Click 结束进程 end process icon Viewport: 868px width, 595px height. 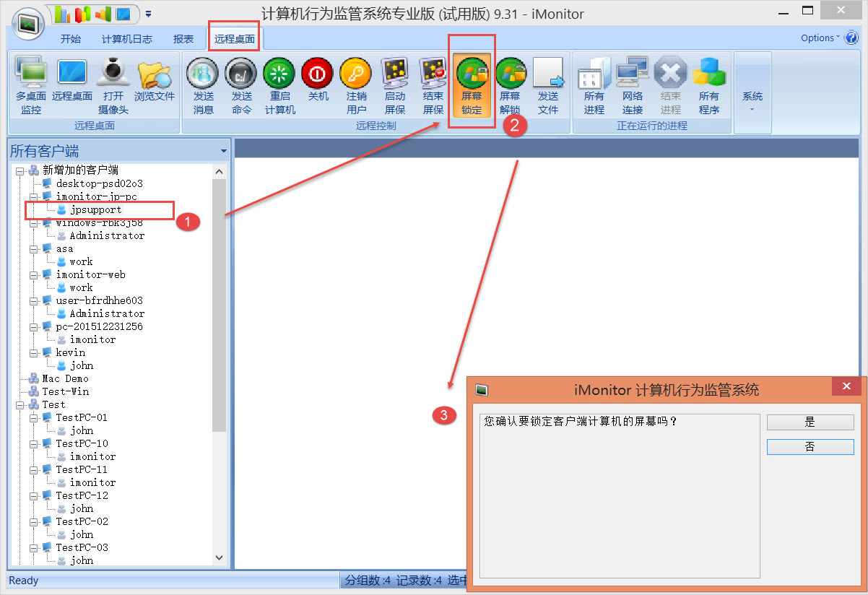(671, 87)
